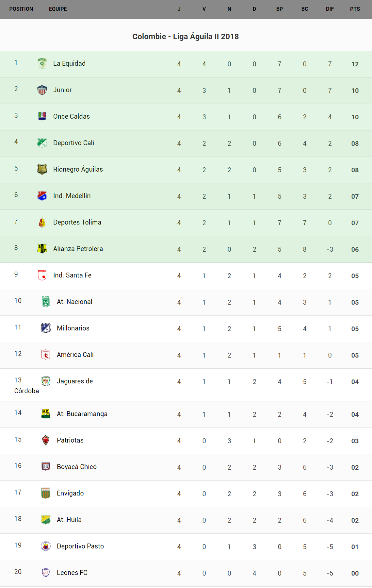
Task: Click the Once Caldas badge
Action: tap(42, 116)
